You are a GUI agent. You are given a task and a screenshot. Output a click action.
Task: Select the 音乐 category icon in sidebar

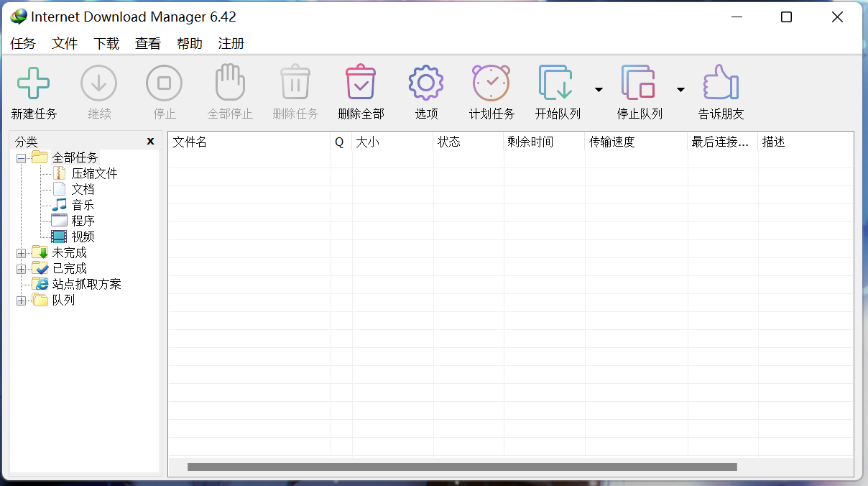(x=78, y=204)
